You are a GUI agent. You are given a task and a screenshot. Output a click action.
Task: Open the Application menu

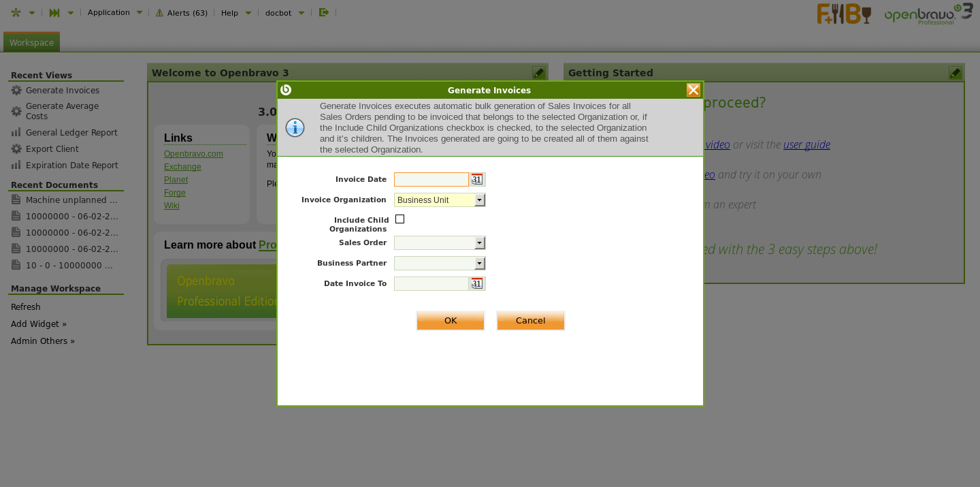pyautogui.click(x=109, y=12)
